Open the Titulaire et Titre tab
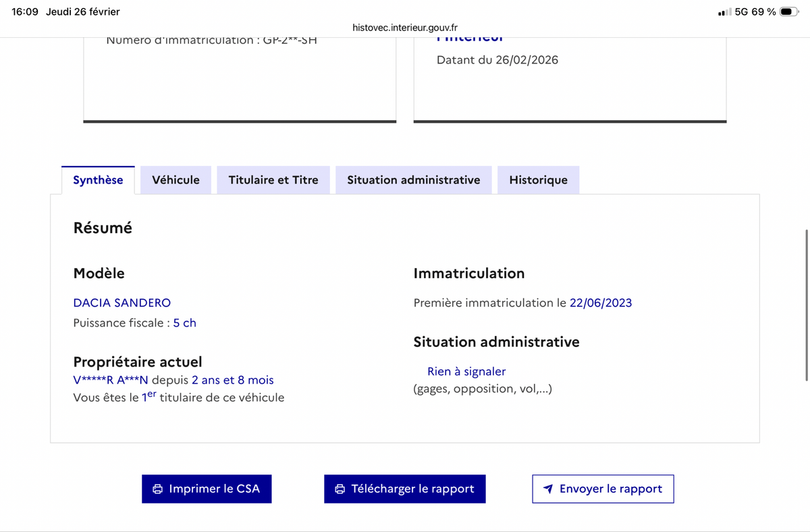The height and width of the screenshot is (532, 810). (x=273, y=180)
